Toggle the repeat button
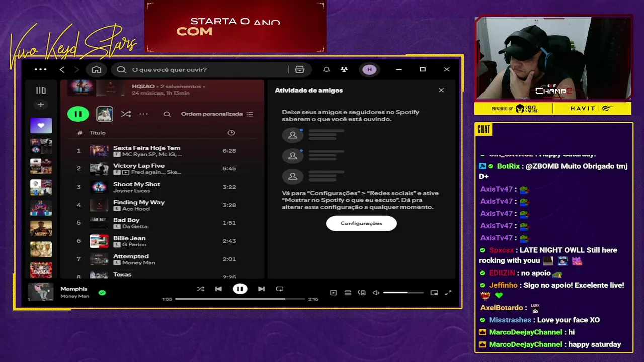This screenshot has width=644, height=362. click(280, 289)
